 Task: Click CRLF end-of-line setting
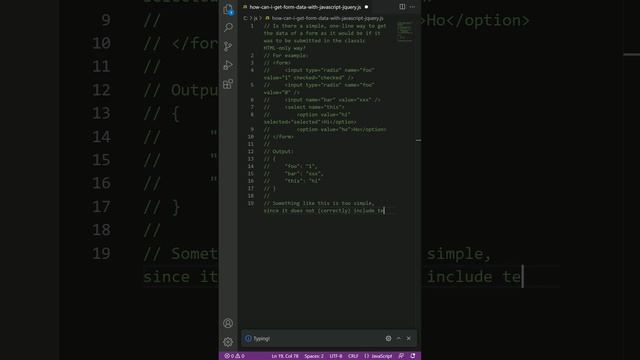tap(353, 356)
